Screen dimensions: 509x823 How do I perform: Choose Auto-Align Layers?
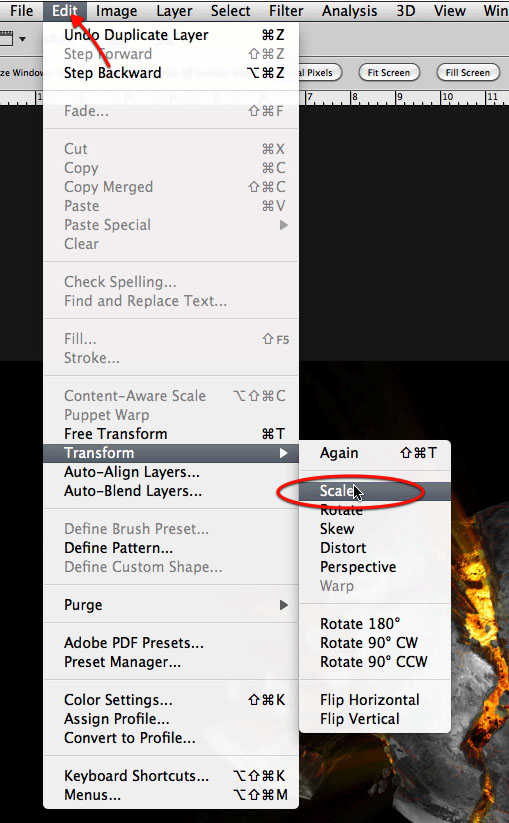pyautogui.click(x=171, y=471)
